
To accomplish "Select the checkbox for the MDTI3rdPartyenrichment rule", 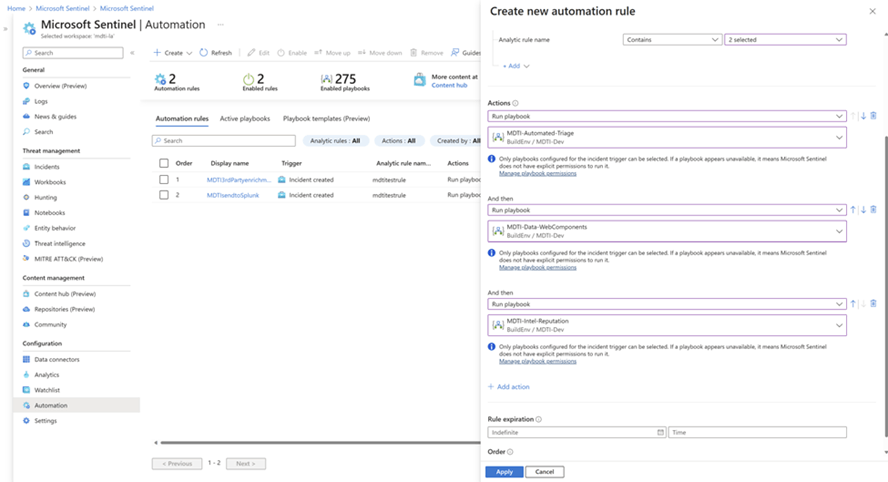I will click(x=164, y=180).
